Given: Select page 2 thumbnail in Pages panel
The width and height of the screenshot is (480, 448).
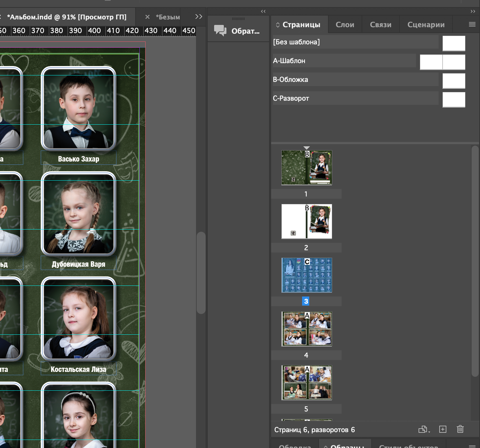Looking at the screenshot, I should pyautogui.click(x=307, y=221).
